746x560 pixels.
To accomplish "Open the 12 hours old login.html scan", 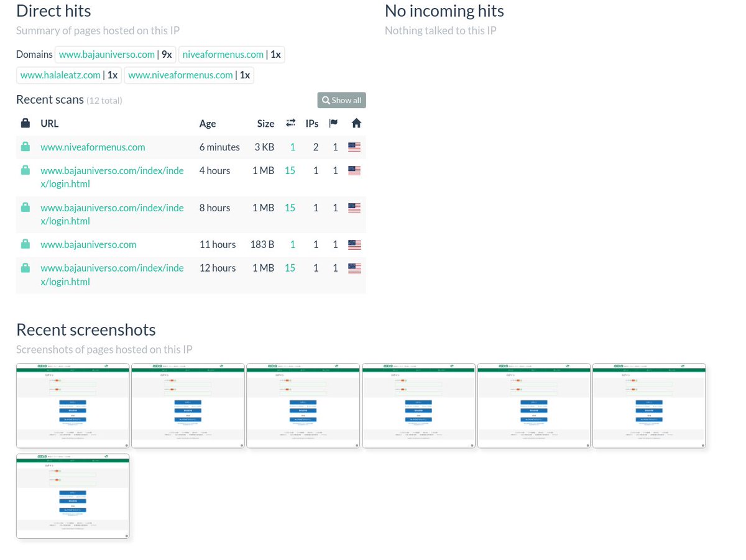I will point(112,275).
